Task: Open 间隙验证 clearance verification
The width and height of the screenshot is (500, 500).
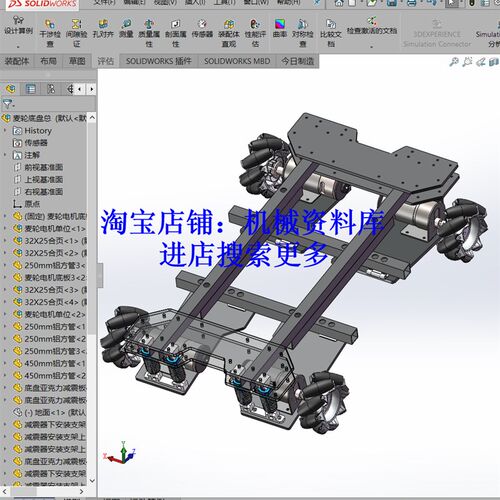Action: coord(77,33)
